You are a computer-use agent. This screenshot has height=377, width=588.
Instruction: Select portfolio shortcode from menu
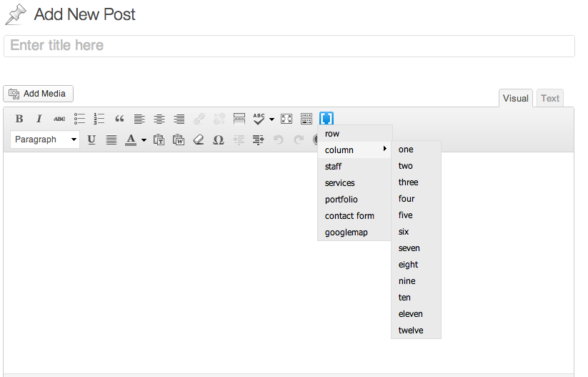pos(355,200)
